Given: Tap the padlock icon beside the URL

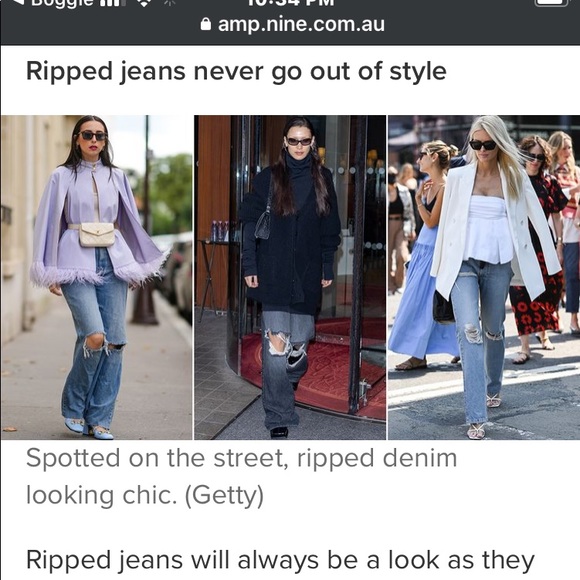Looking at the screenshot, I should [206, 24].
